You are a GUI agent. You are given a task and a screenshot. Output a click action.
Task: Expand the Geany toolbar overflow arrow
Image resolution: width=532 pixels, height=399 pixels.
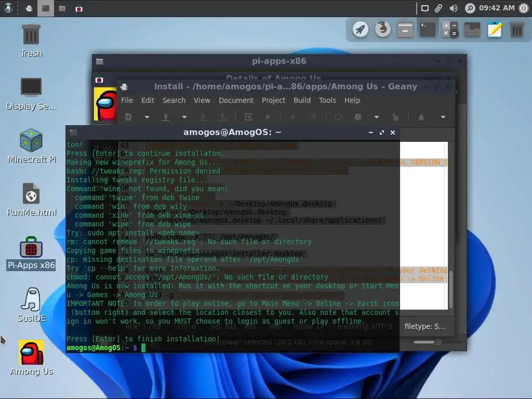click(443, 117)
